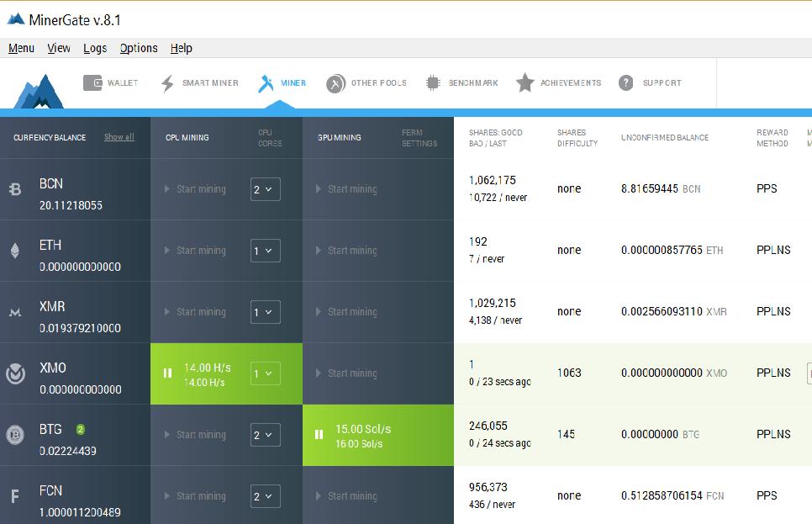812x524 pixels.
Task: Open BCN CPU cores dropdown
Action: pyautogui.click(x=265, y=189)
